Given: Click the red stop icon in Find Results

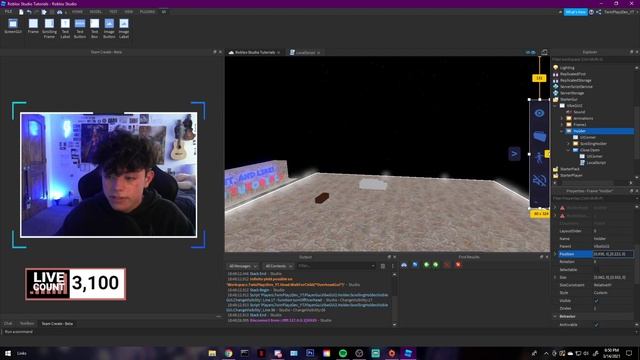Looking at the screenshot, I should pyautogui.click(x=458, y=265).
